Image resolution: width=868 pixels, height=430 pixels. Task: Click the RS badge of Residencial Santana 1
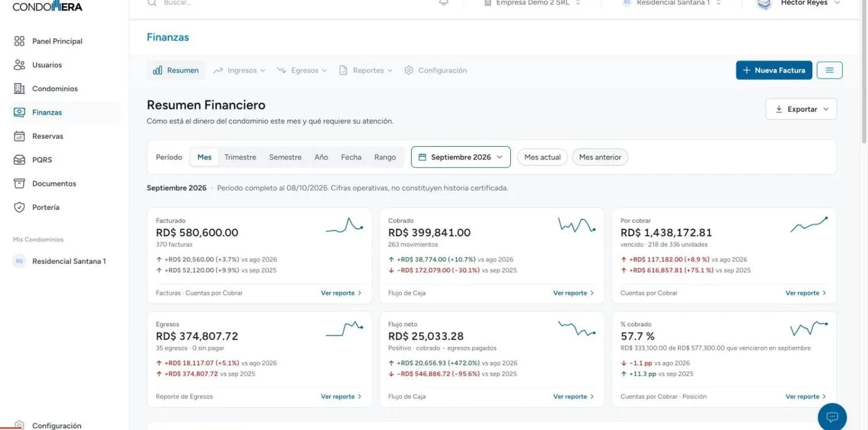(19, 261)
